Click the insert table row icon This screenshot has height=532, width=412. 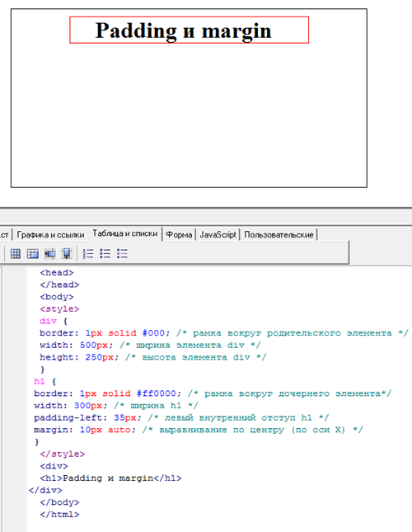pos(49,253)
